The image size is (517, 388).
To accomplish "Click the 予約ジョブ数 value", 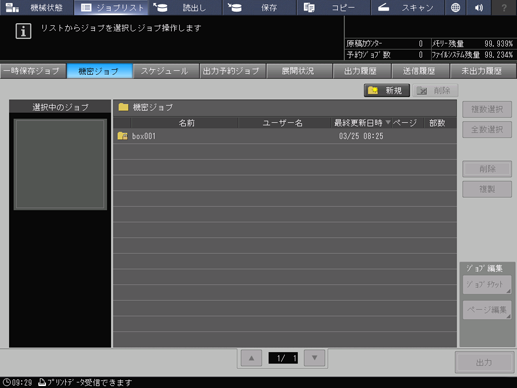I will (x=421, y=55).
